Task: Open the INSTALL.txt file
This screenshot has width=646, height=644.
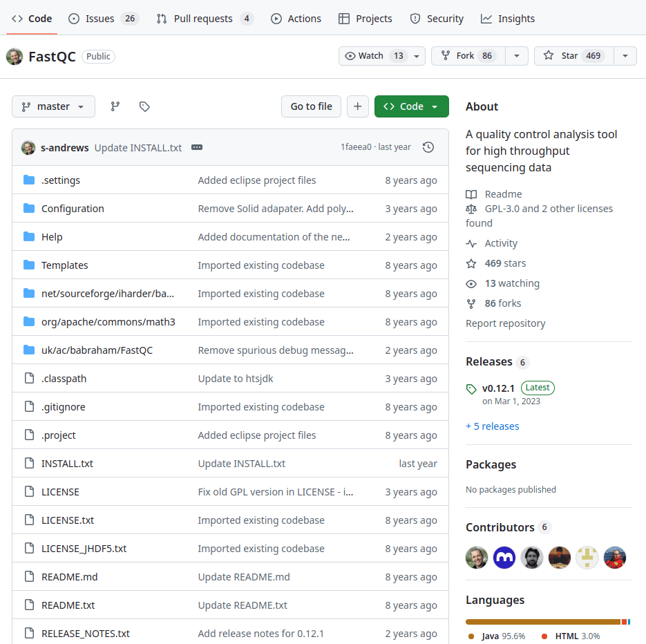Action: (x=67, y=464)
